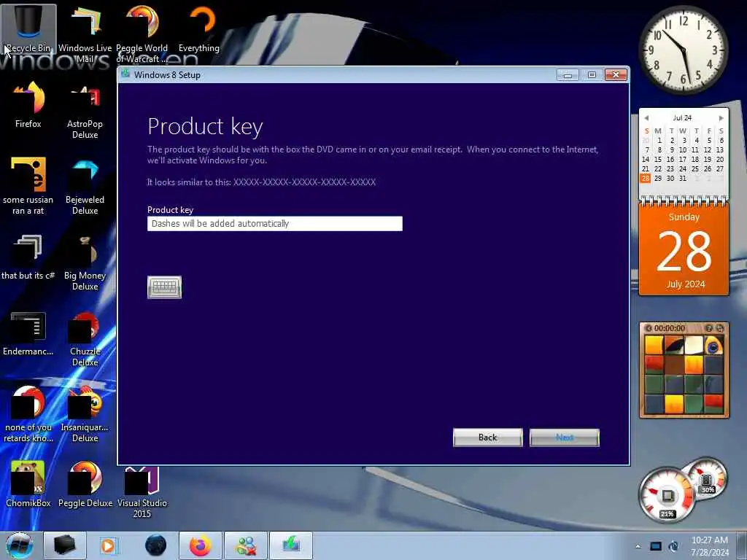Click the picture puzzle timer icon
747x560 pixels.
649,328
